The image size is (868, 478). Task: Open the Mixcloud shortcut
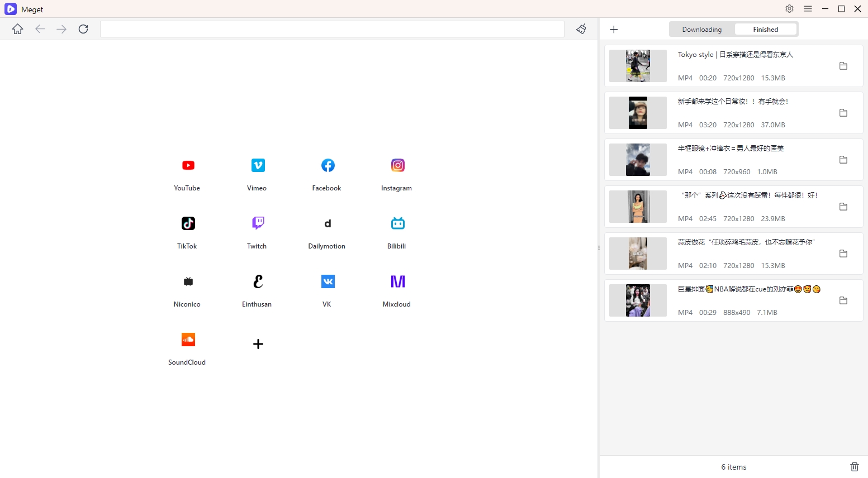397,281
